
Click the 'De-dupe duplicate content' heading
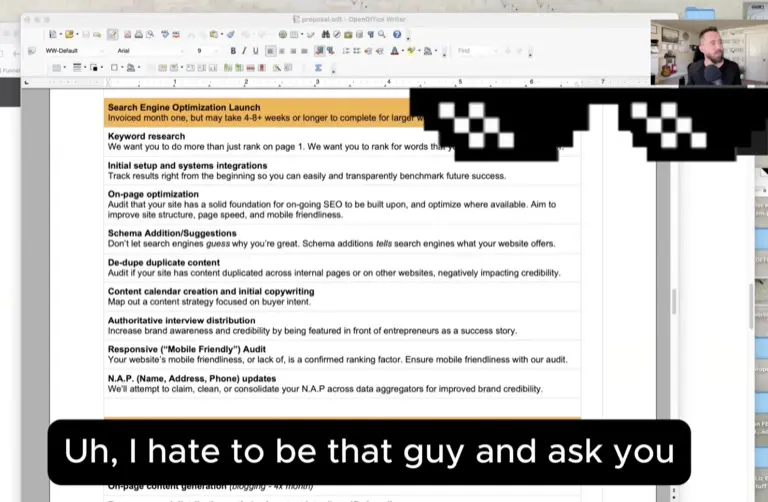[164, 263]
